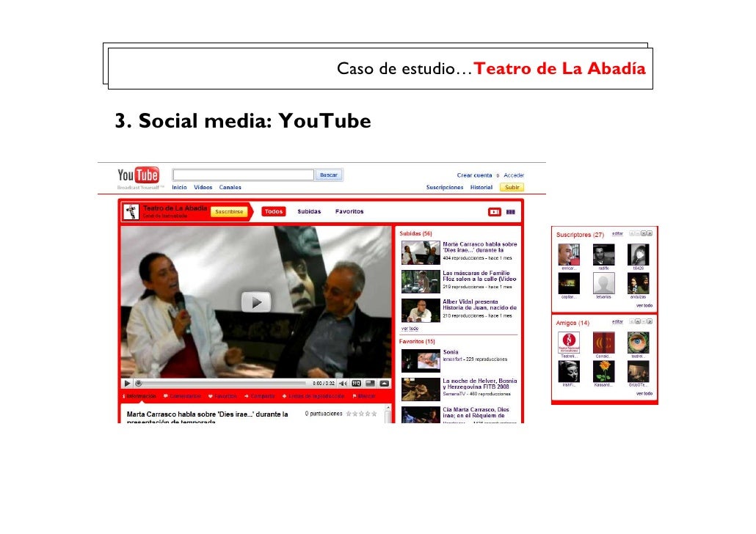Screen dimensions: 756x534
Task: Open the Crear cuenta link
Action: tap(474, 175)
